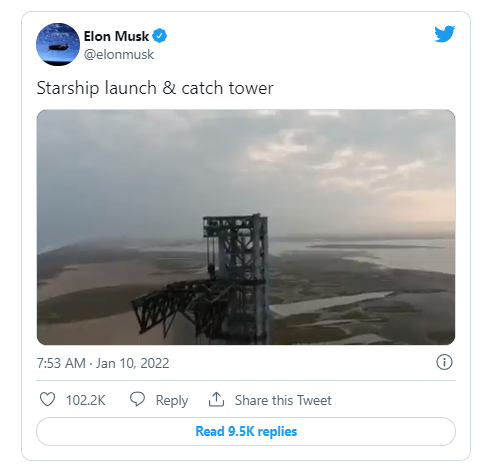Open the Elon Musk display name link

[x=116, y=36]
